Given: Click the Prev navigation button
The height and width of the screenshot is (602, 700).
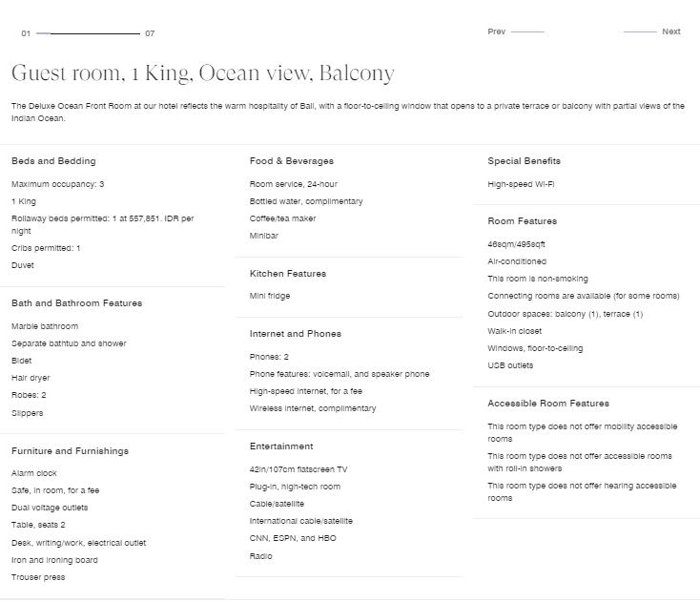Looking at the screenshot, I should 497,31.
